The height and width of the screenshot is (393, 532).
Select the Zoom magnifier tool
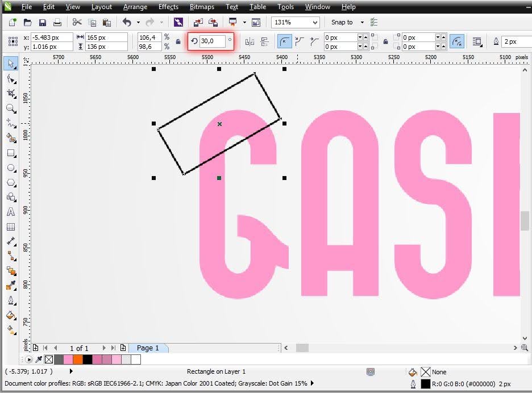click(11, 108)
